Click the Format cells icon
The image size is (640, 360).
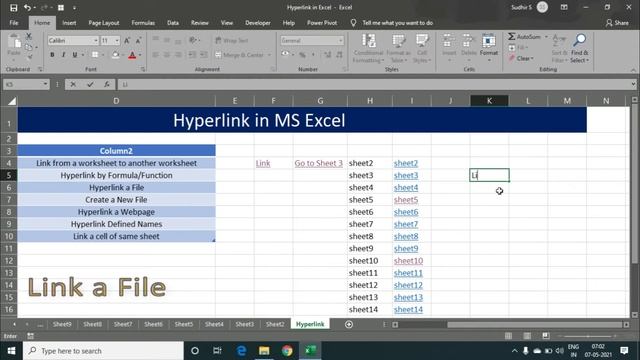click(x=489, y=41)
